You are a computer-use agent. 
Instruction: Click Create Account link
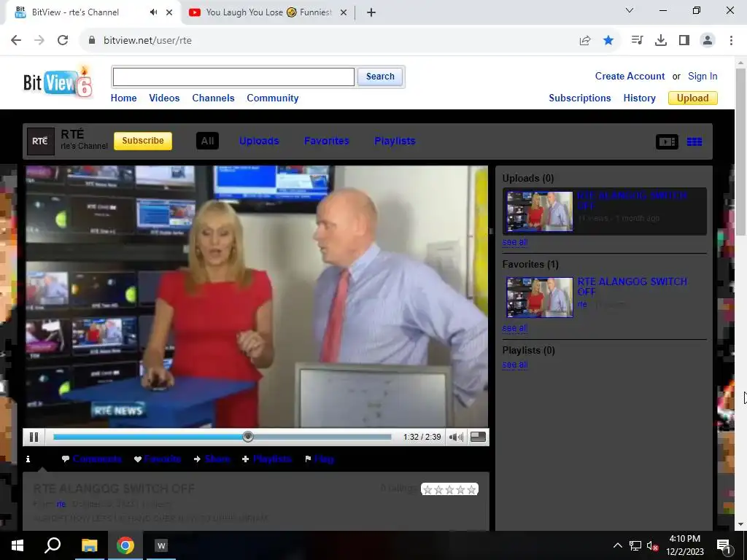click(630, 76)
